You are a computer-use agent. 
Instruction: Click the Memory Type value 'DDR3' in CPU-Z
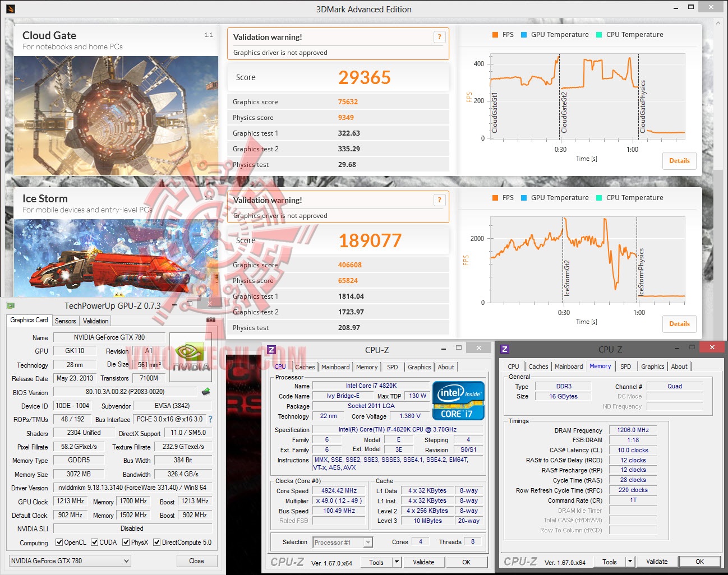pos(563,386)
